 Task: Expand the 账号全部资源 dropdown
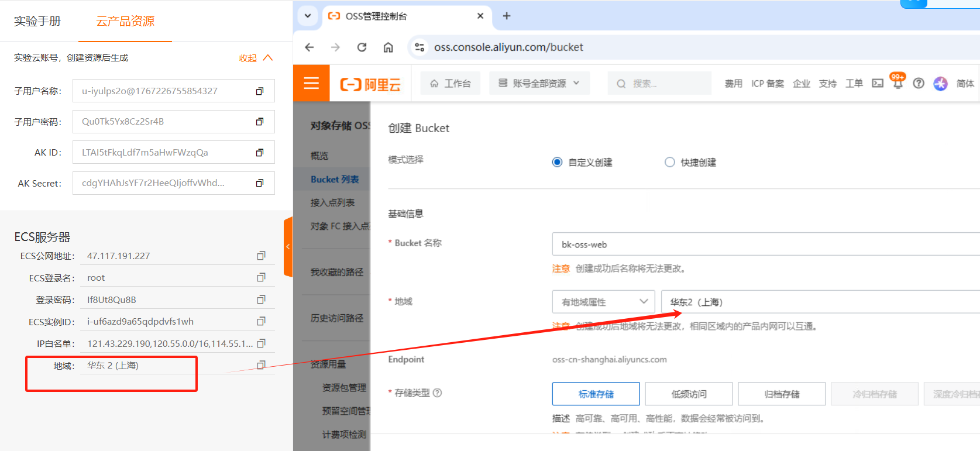[x=539, y=83]
